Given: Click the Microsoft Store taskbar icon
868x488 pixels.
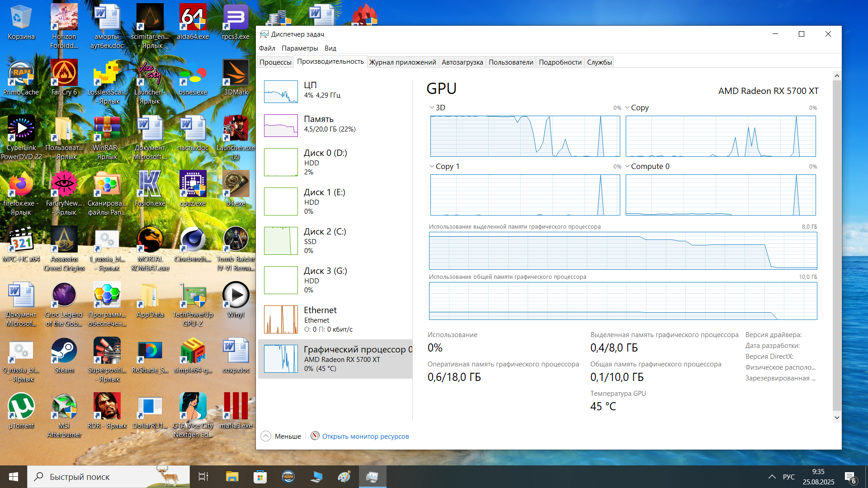Looking at the screenshot, I should [x=260, y=477].
